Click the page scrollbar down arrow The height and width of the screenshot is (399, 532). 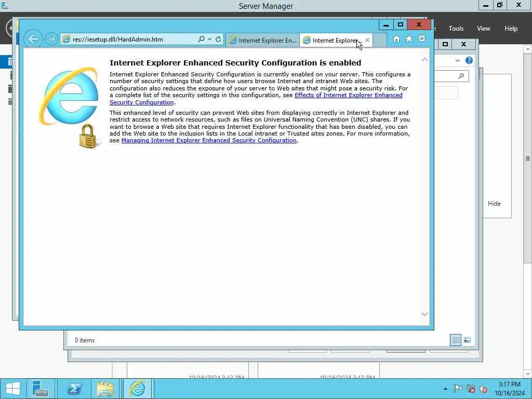424,314
